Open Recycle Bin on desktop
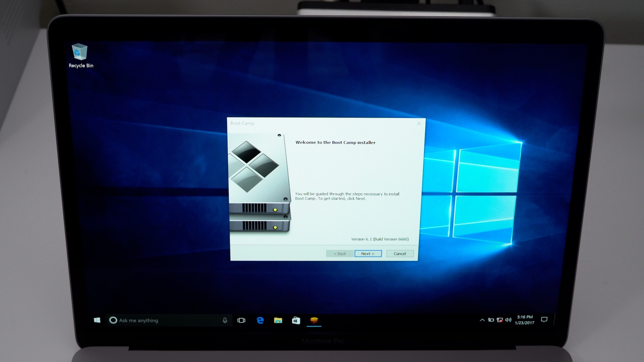Screen dimensions: 644x362 (x=80, y=52)
